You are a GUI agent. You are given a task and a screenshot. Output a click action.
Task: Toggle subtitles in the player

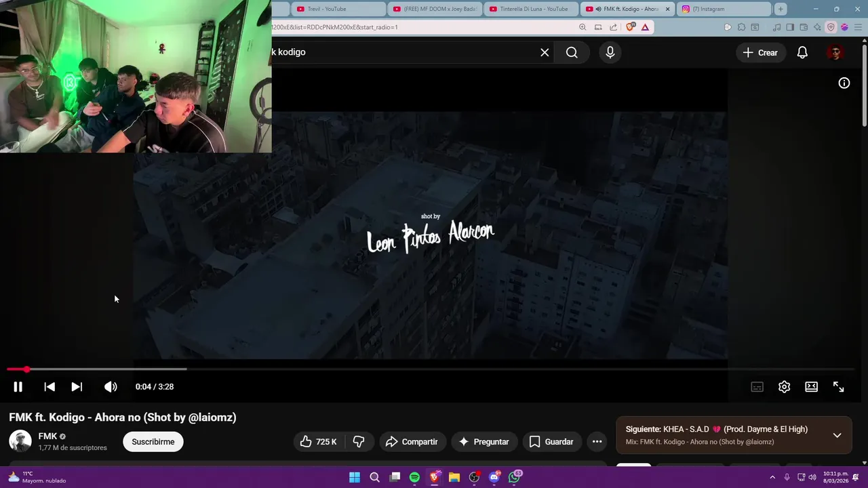pos(757,387)
